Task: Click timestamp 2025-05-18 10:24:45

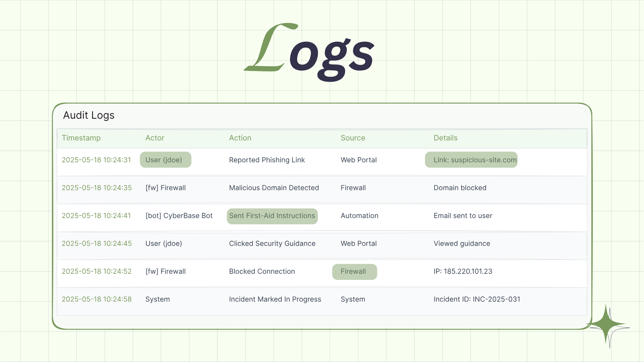Action: click(97, 243)
